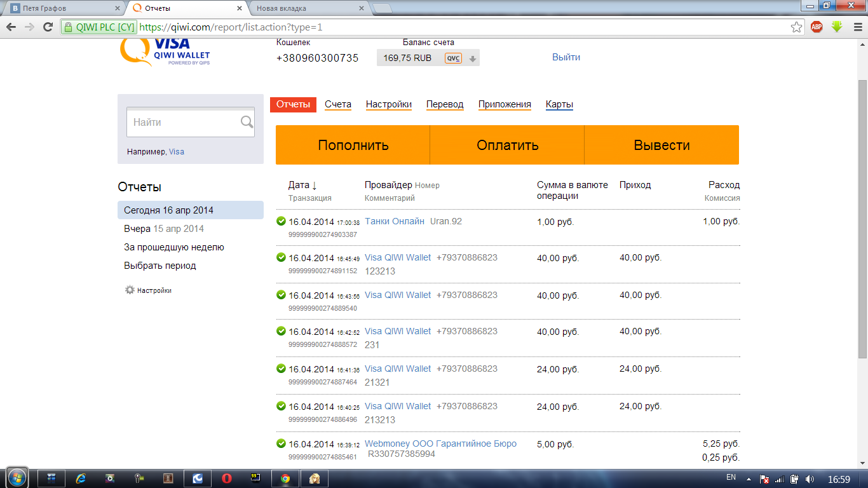Open the Карты menu item
The image size is (868, 488).
559,104
